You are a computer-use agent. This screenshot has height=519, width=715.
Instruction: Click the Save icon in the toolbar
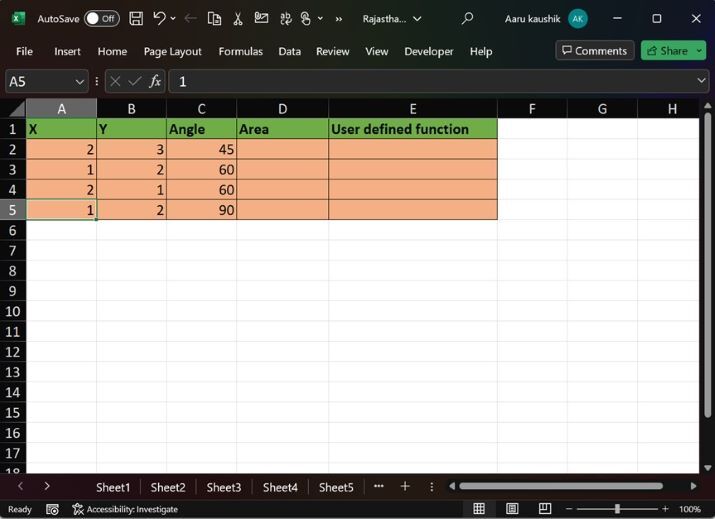coord(136,19)
